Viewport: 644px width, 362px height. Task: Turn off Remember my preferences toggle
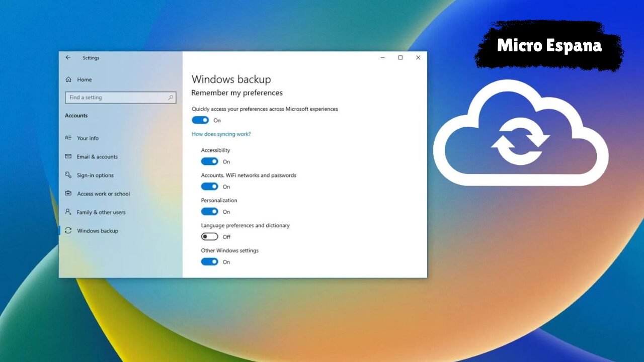tap(200, 120)
